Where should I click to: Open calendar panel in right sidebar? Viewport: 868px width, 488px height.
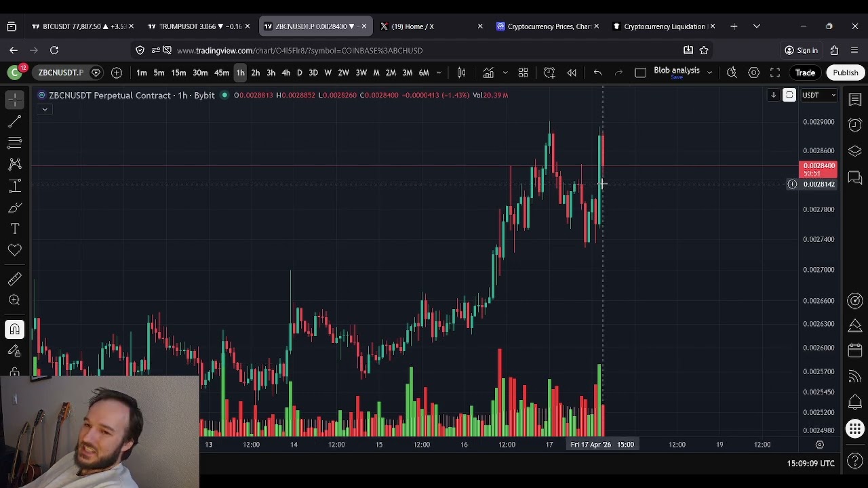tap(854, 350)
